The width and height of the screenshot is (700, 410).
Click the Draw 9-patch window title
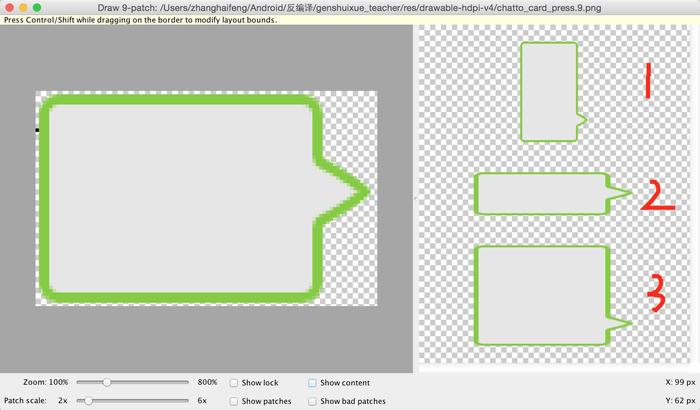(349, 8)
